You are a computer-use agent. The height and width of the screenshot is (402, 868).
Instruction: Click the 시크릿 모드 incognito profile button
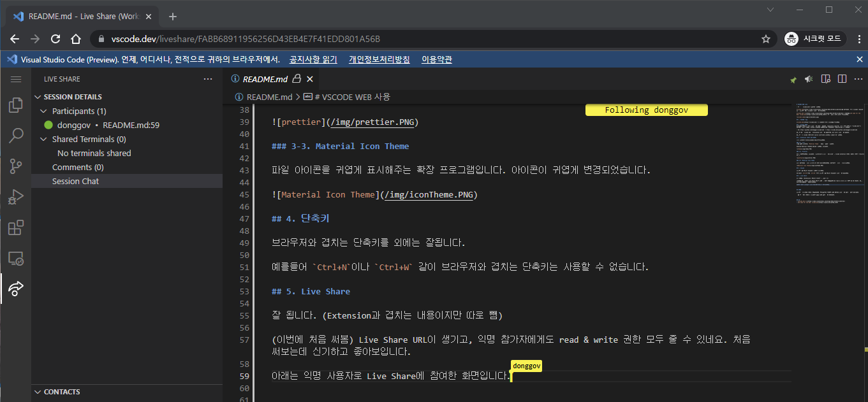(x=815, y=39)
